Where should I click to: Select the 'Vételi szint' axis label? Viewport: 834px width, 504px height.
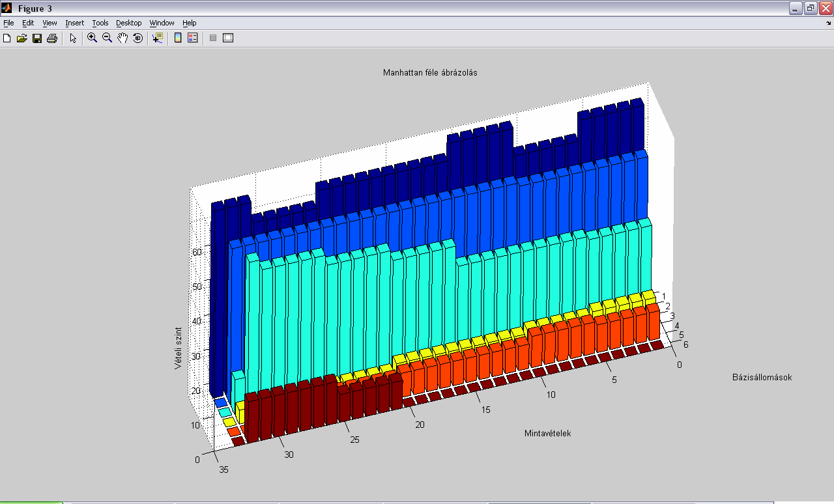pos(178,349)
